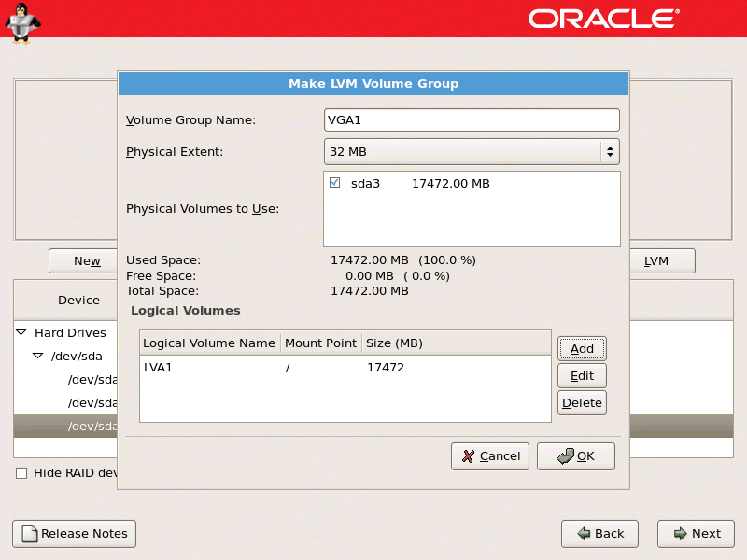Image resolution: width=747 pixels, height=560 pixels.
Task: Click the Volume Group Name label
Action: coord(190,120)
